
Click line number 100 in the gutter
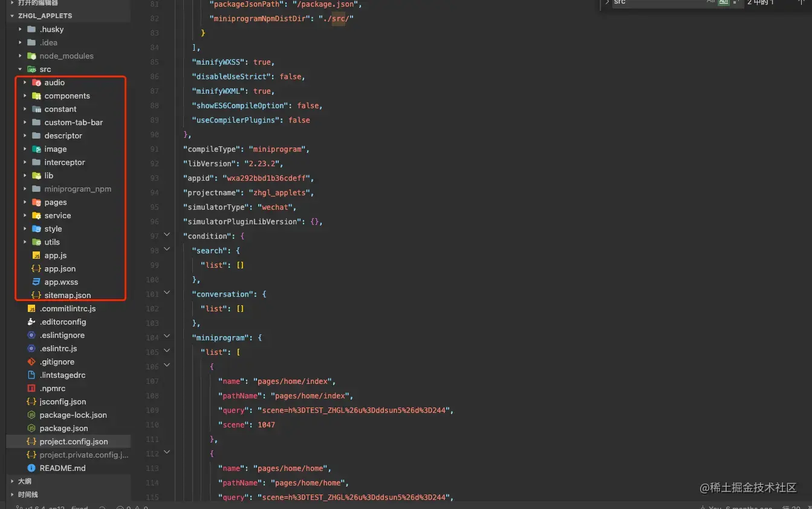pos(152,280)
